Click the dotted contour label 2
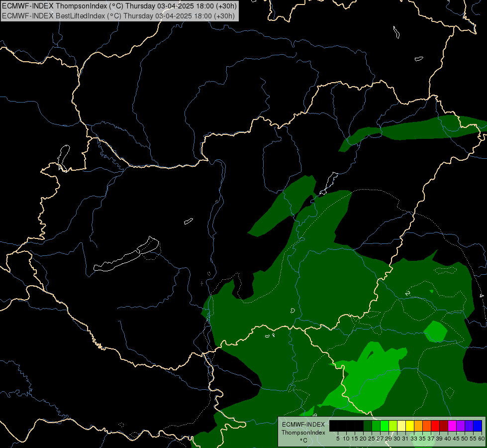Screen dimensions: 487x448 pyautogui.click(x=407, y=294)
